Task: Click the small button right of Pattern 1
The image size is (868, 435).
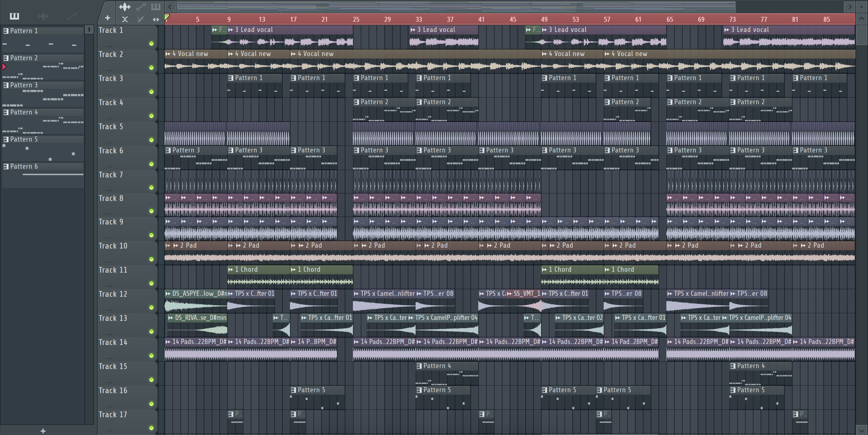Action: tap(89, 30)
